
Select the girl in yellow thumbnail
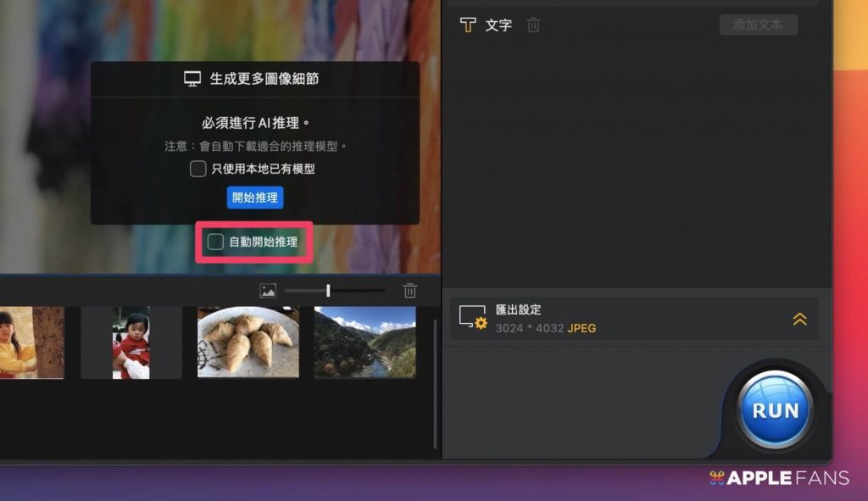pyautogui.click(x=32, y=342)
